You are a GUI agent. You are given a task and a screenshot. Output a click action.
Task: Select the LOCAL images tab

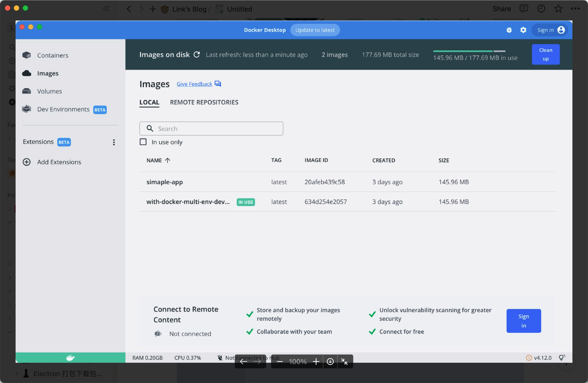point(149,102)
